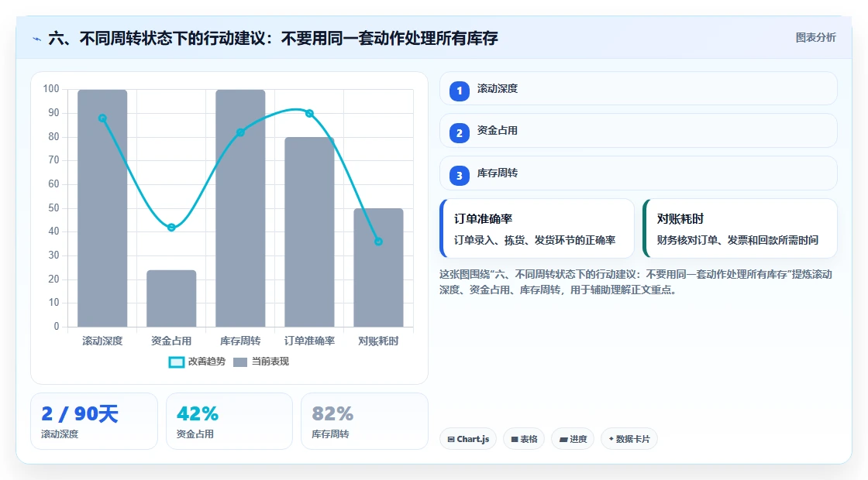Image resolution: width=868 pixels, height=480 pixels.
Task: Click number 3 badge for 库存周转
Action: tap(459, 175)
